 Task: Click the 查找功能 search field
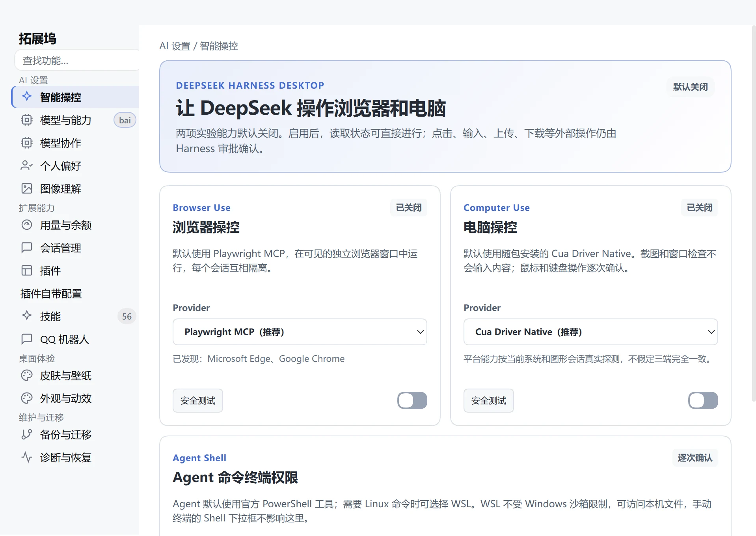point(77,60)
